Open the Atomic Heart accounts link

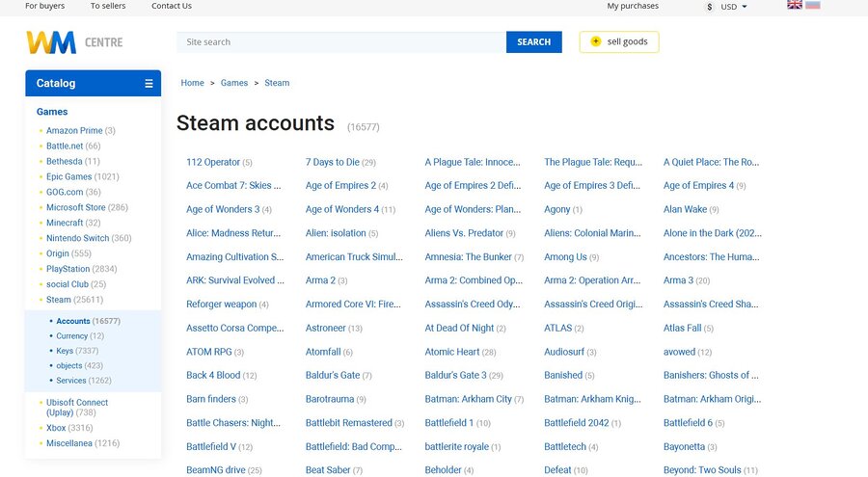[x=451, y=352]
